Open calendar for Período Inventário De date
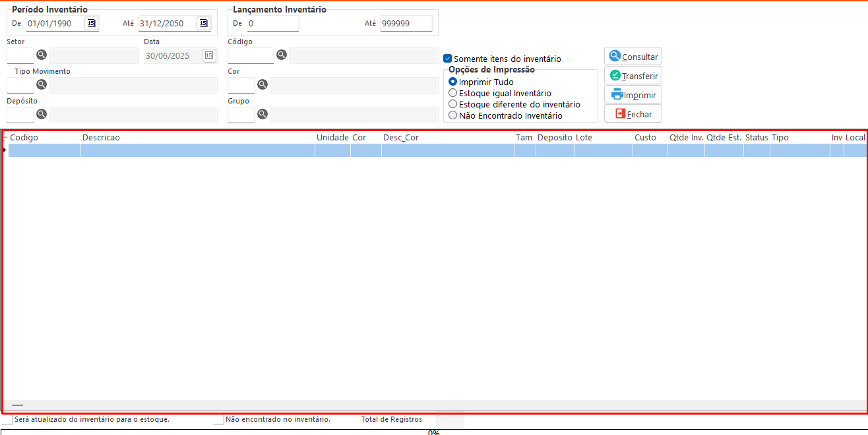This screenshot has height=435, width=868. click(x=92, y=24)
